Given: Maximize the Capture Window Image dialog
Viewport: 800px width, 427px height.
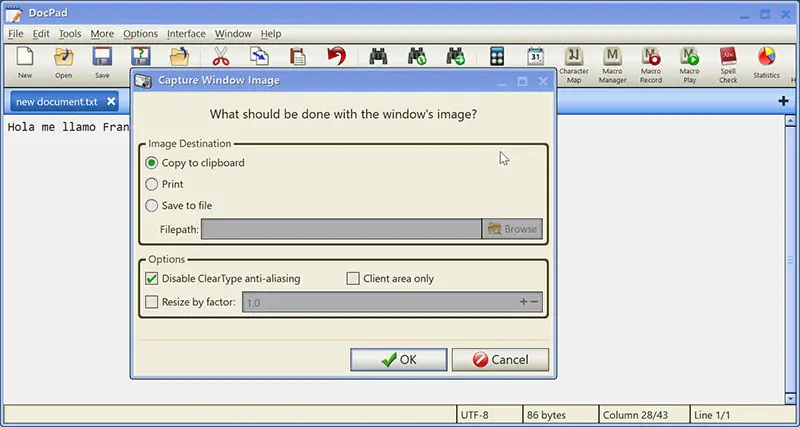Looking at the screenshot, I should [x=522, y=81].
